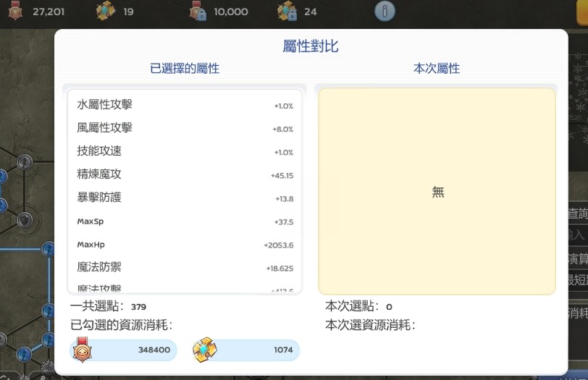Click the blue info icon in top bar
588x380 pixels.
(x=385, y=11)
